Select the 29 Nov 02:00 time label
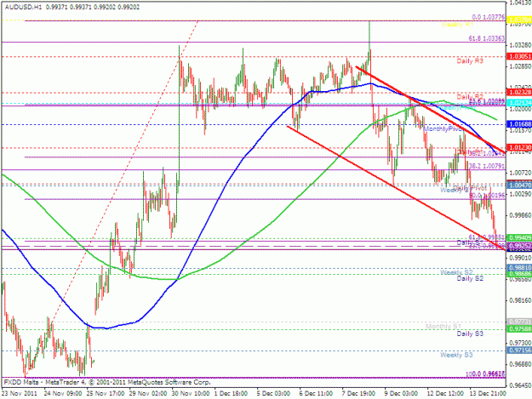This screenshot has height=399, width=532. (x=147, y=393)
